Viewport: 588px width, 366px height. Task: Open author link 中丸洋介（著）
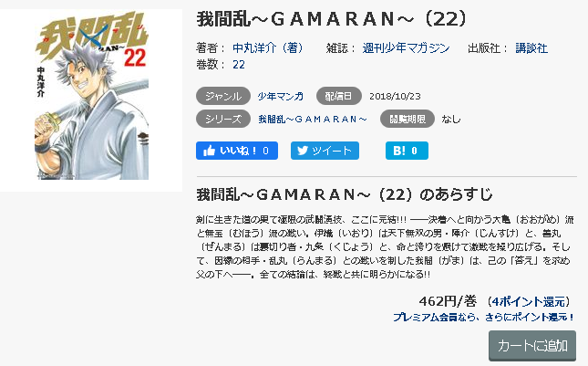point(271,48)
